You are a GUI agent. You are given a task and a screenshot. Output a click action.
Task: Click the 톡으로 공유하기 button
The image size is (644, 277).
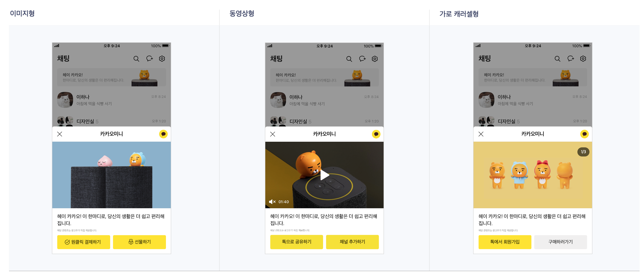pos(296,242)
